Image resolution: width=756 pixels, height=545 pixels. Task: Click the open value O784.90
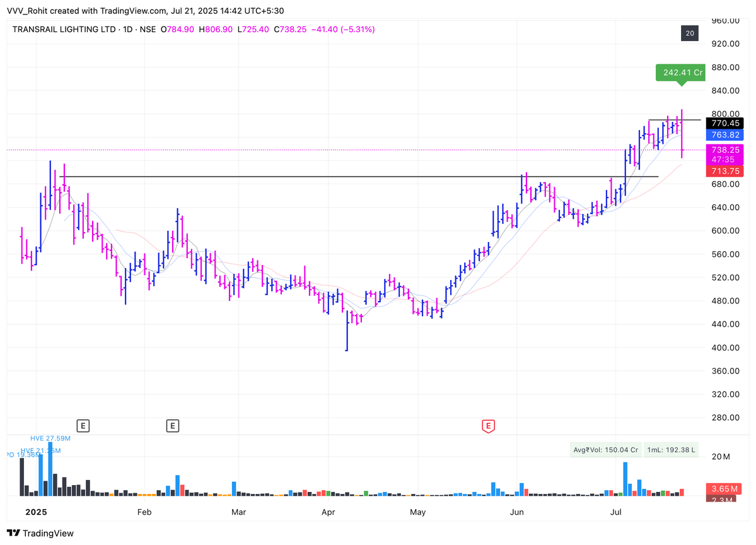pyautogui.click(x=177, y=30)
